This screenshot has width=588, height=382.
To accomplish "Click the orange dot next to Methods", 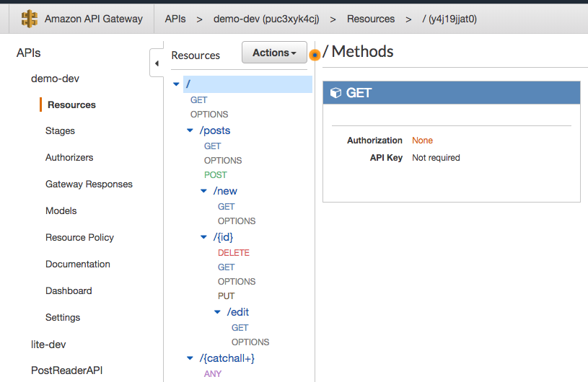I will point(315,54).
